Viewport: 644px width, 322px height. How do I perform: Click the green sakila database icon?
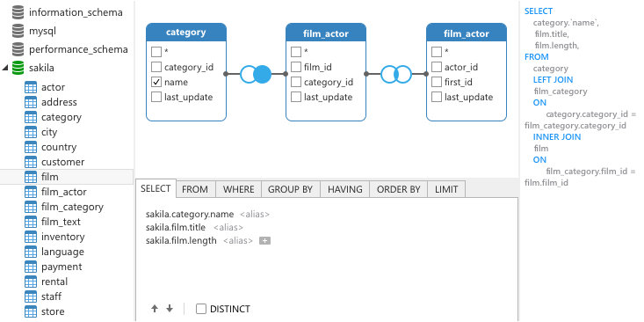(x=18, y=68)
